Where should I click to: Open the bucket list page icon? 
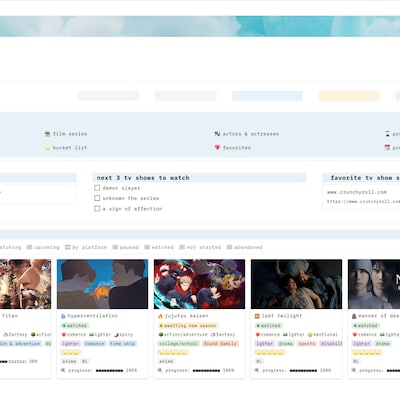click(x=47, y=147)
